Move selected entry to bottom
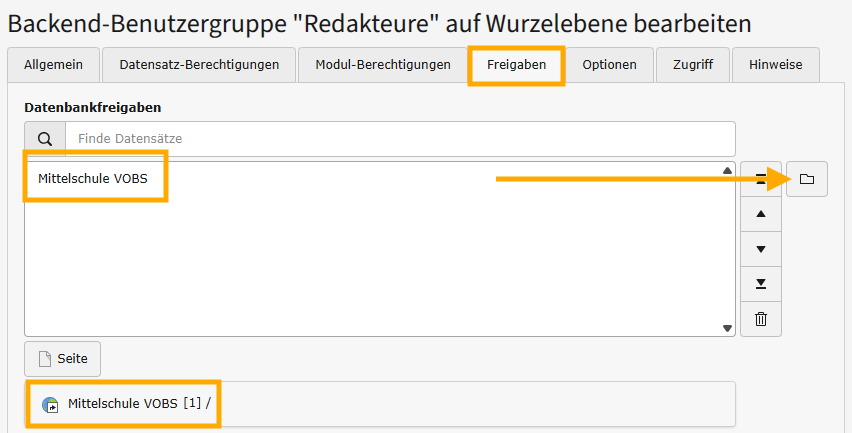The height and width of the screenshot is (433, 852). pos(761,284)
